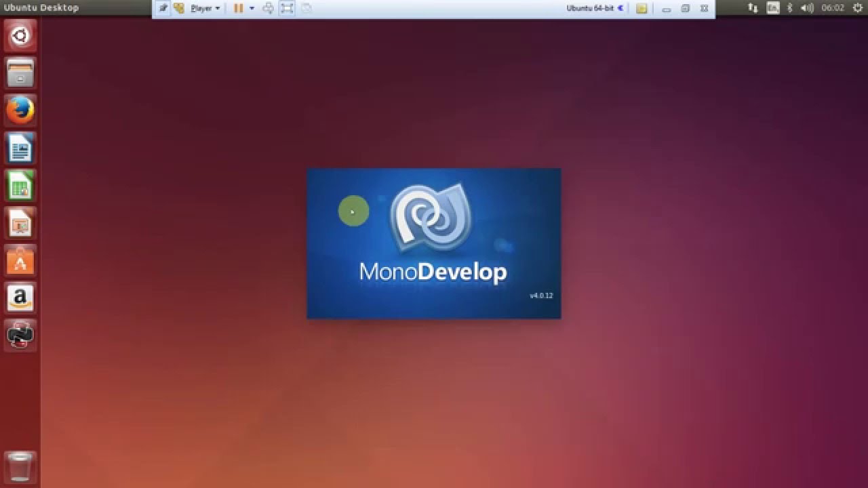Click the Ubuntu 64-bit VM label

[591, 8]
